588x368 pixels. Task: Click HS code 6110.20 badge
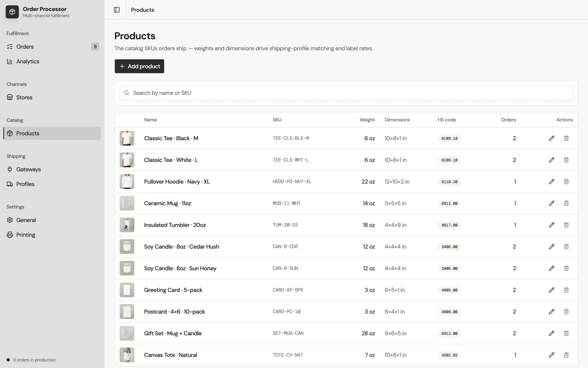(449, 182)
